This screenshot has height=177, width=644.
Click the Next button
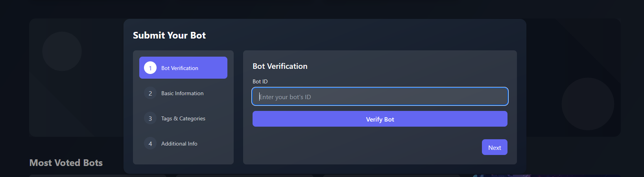[495, 147]
